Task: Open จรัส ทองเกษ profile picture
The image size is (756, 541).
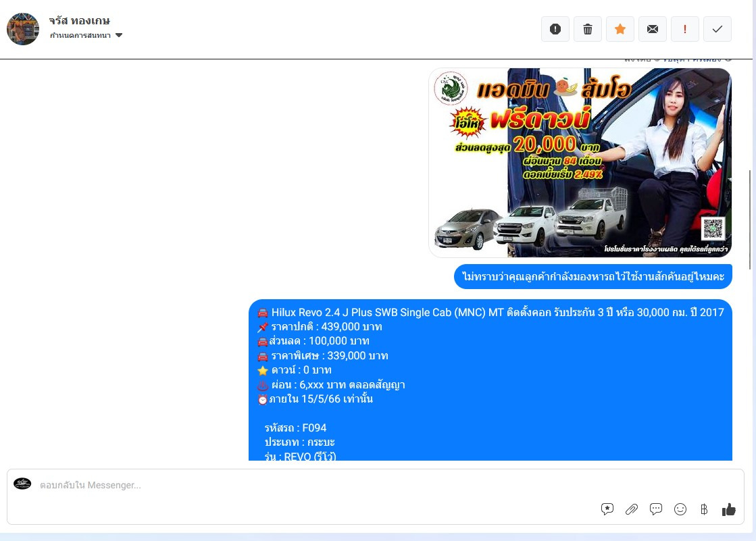Action: click(23, 29)
